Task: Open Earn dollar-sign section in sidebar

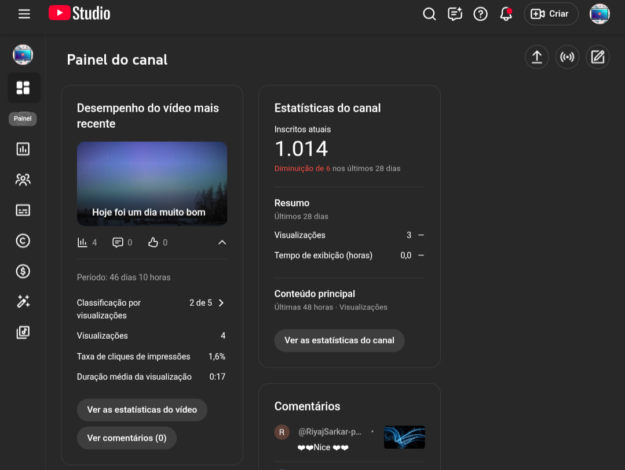Action: [23, 271]
